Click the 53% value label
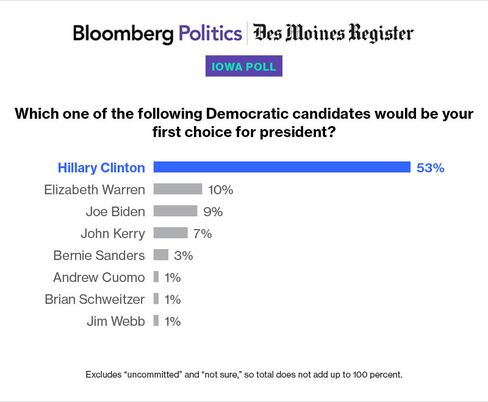The image size is (488, 402). pyautogui.click(x=430, y=168)
